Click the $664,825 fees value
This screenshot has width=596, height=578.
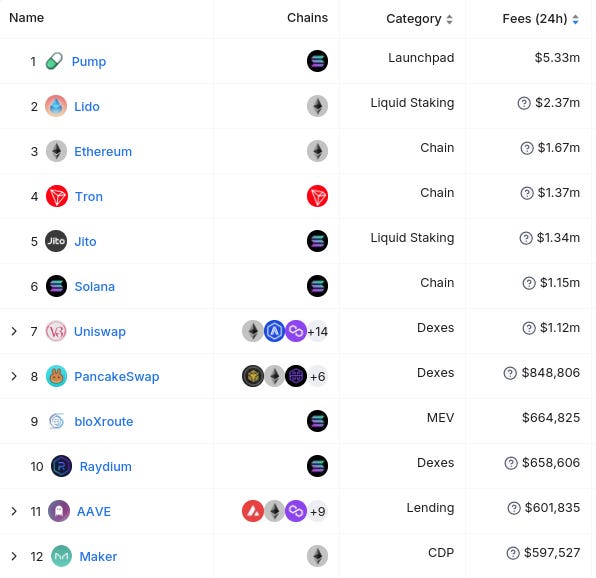551,418
